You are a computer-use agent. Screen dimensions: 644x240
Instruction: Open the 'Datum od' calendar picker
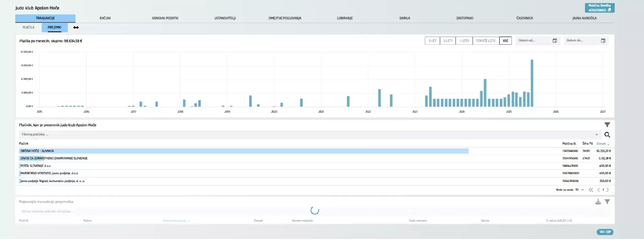[554, 41]
